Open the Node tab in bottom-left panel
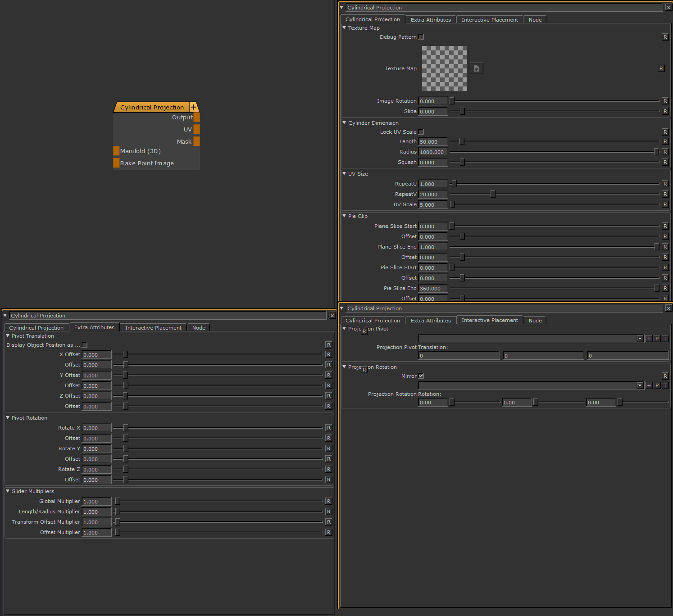This screenshot has height=616, width=673. click(x=199, y=328)
